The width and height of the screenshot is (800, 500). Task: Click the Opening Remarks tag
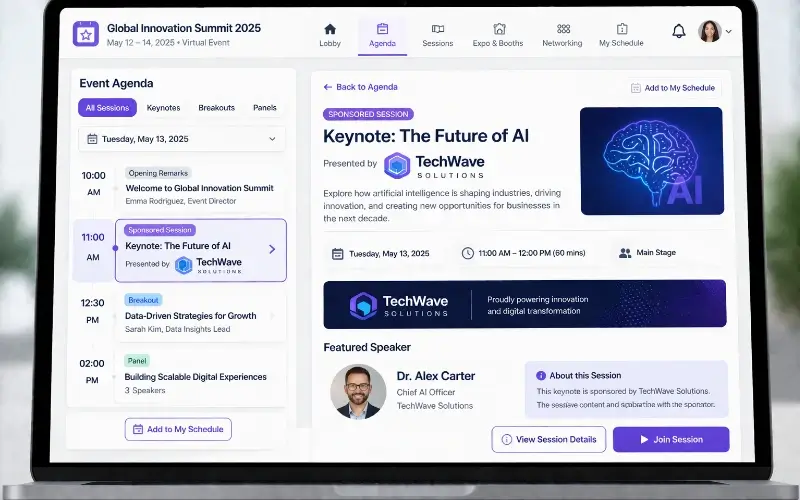coord(158,173)
